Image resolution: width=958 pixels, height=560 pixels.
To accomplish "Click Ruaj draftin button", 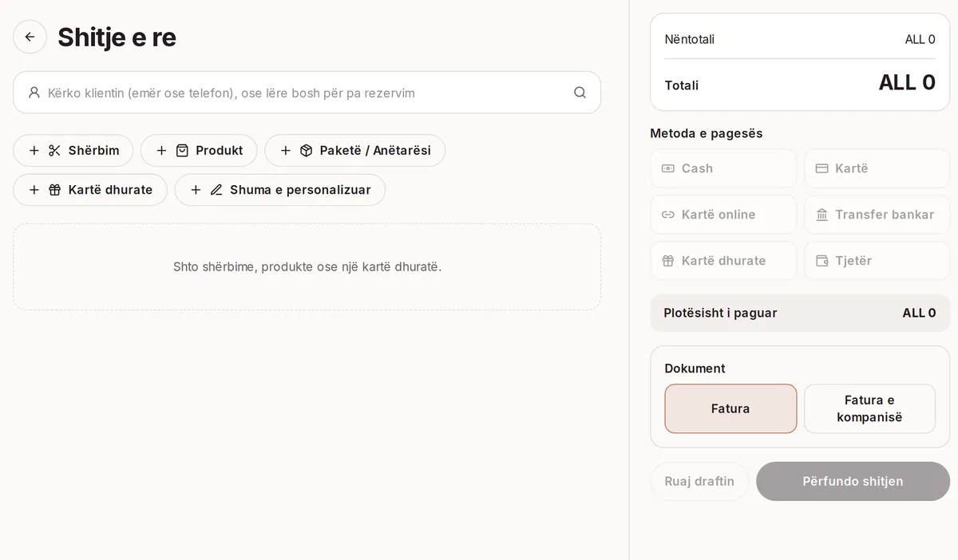I will (699, 481).
